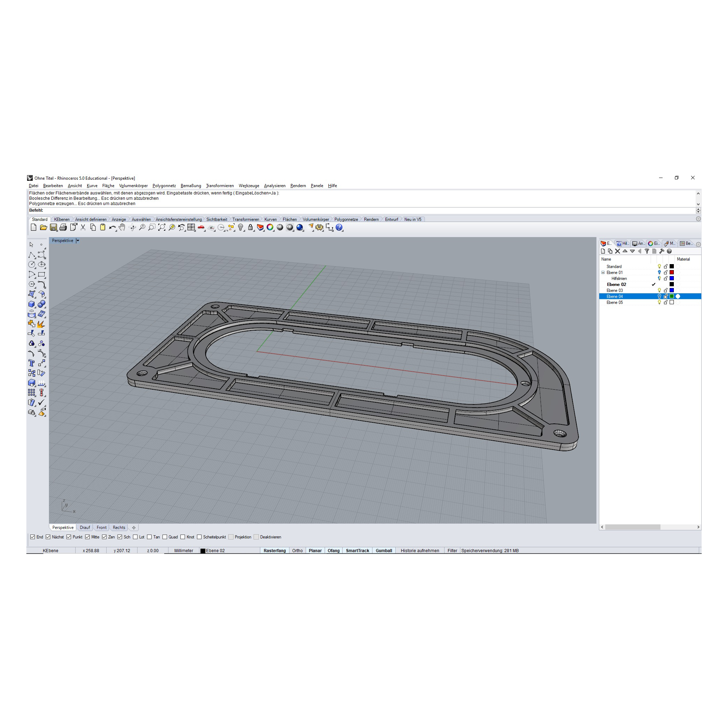Select the Box solid tool in sidebar
This screenshot has width=728, height=728.
(x=32, y=304)
